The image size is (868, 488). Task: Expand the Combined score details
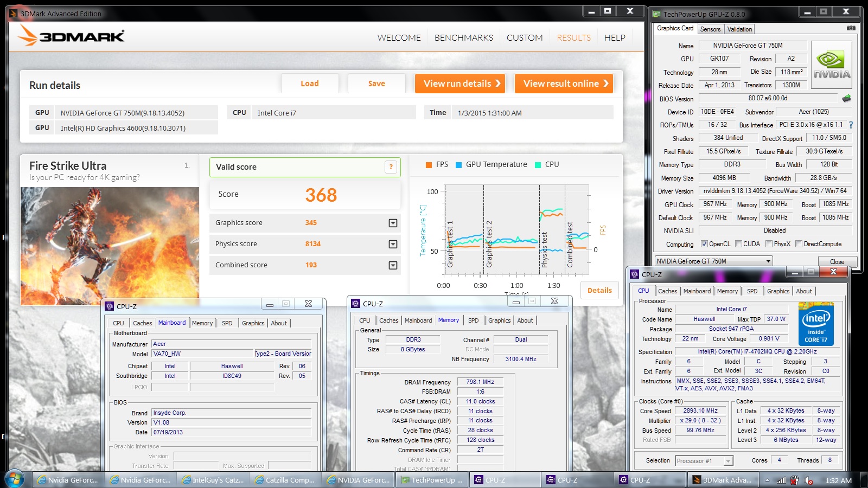pos(393,265)
